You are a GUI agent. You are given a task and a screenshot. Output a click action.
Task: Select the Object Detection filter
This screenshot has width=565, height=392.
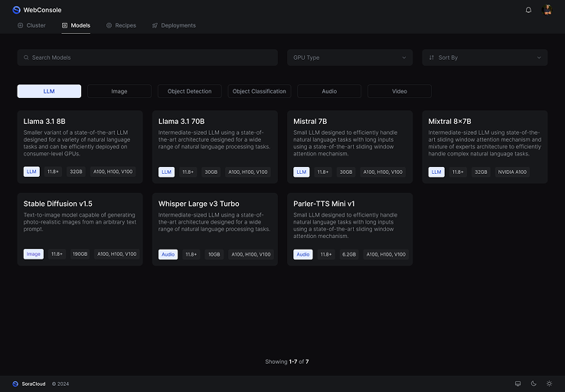coord(190,91)
